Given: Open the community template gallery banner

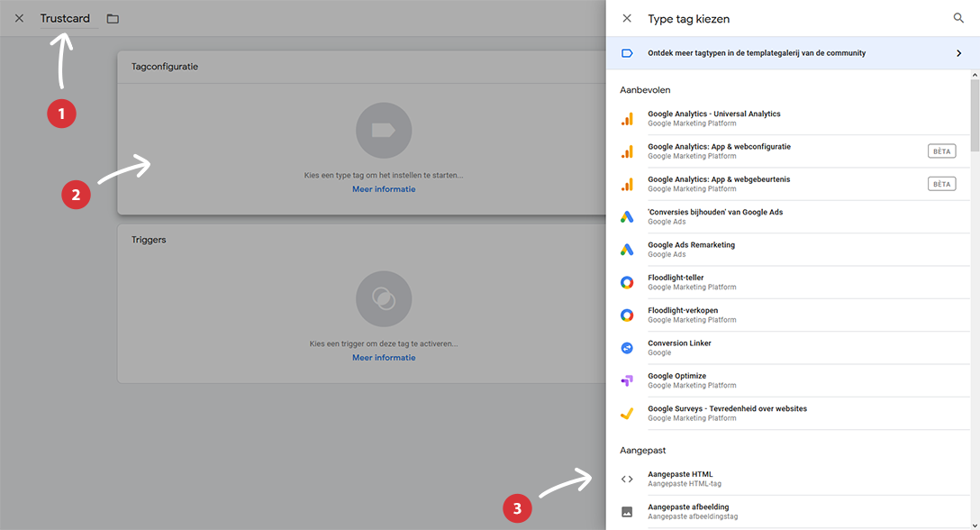Looking at the screenshot, I should (757, 53).
